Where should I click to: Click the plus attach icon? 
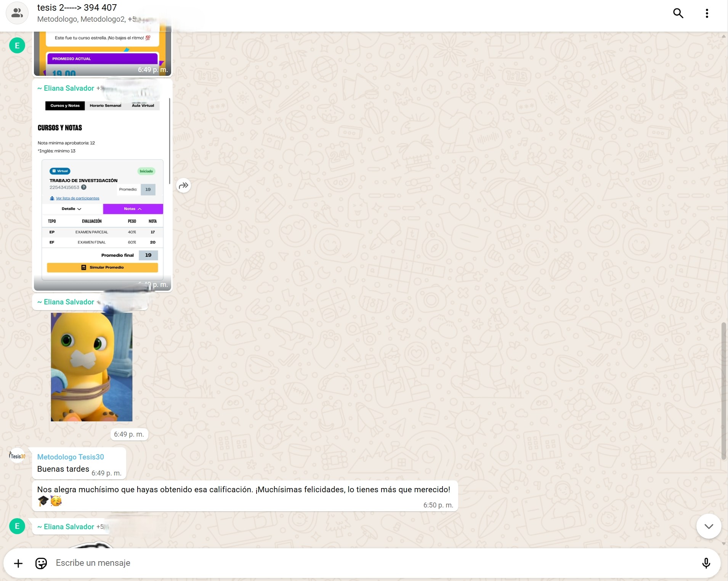tap(18, 563)
